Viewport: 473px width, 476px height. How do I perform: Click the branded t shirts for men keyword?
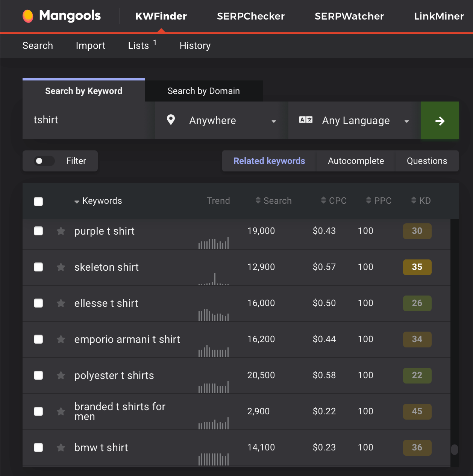pyautogui.click(x=120, y=411)
